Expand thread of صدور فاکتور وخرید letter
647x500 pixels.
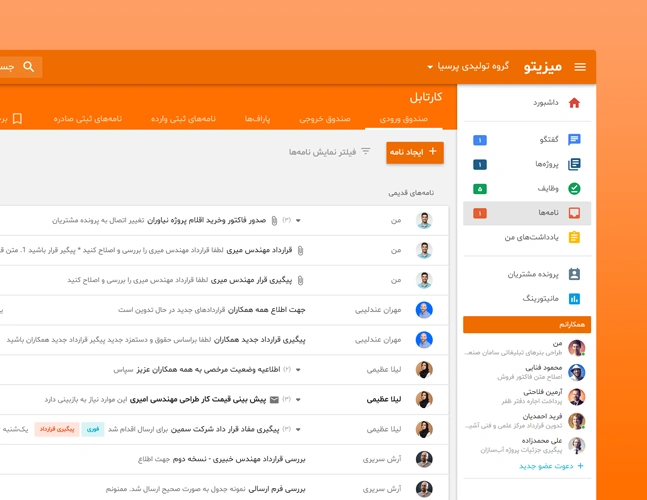[x=298, y=220]
